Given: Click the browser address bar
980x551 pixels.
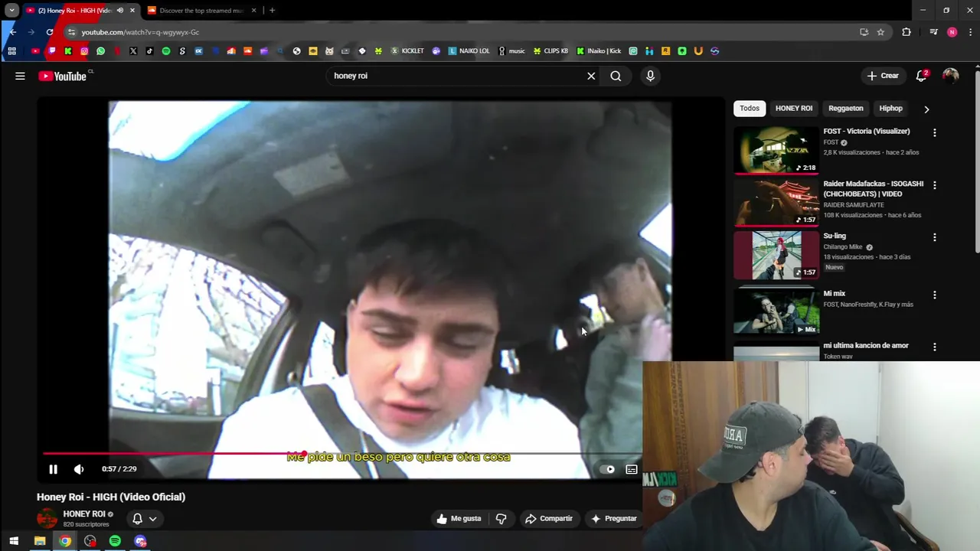Looking at the screenshot, I should 459,32.
